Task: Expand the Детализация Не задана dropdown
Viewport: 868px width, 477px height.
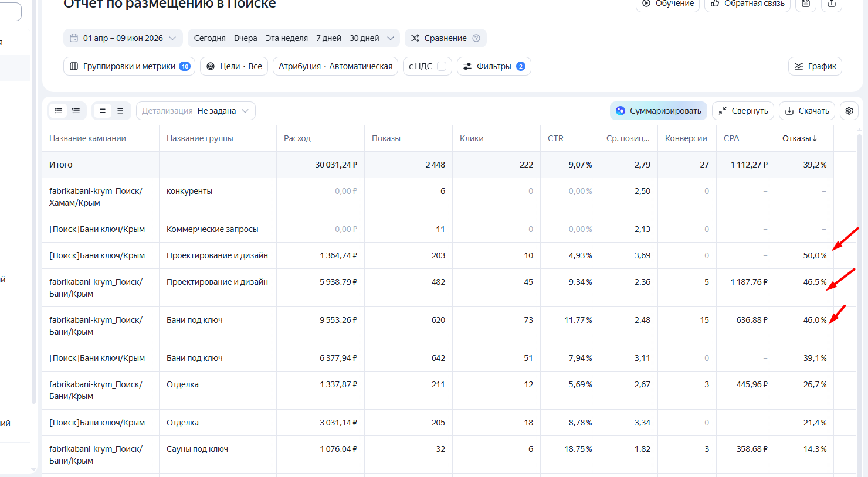Action: coord(196,111)
